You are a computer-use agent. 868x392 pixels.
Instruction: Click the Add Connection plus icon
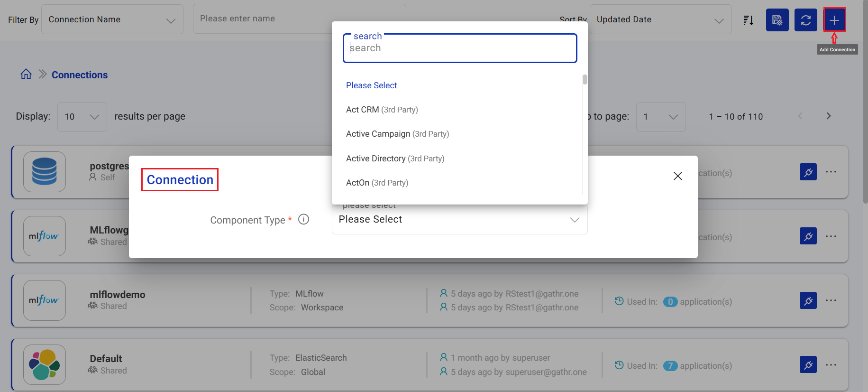point(834,20)
